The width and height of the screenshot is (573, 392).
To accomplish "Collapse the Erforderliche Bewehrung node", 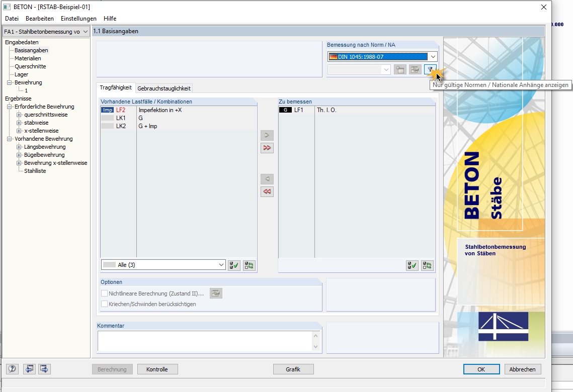I will click(10, 107).
